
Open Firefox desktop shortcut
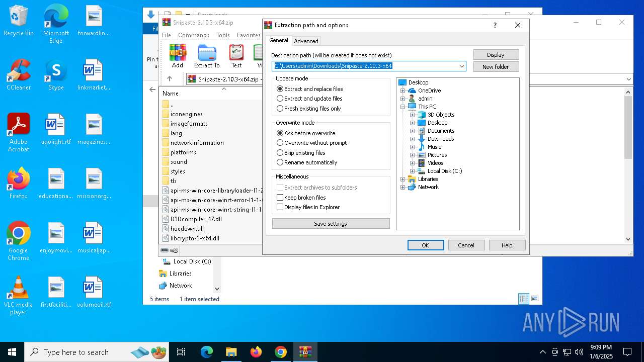tap(19, 184)
